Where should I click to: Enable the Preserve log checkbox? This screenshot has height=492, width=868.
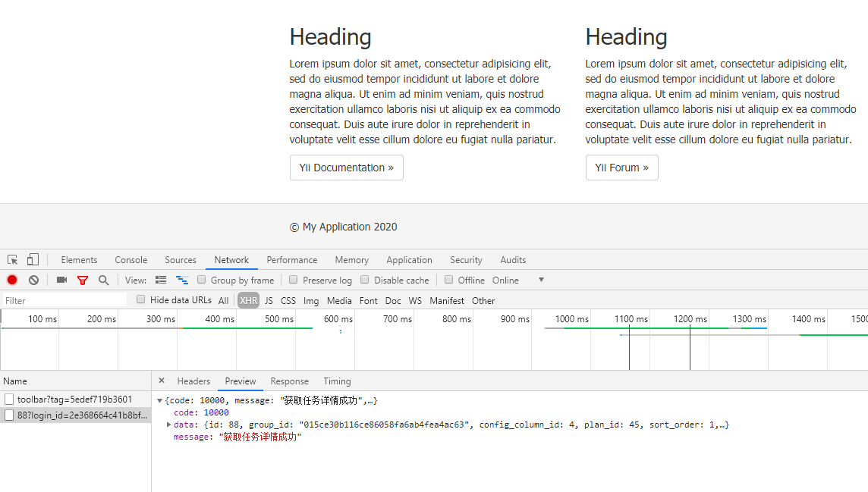click(294, 280)
